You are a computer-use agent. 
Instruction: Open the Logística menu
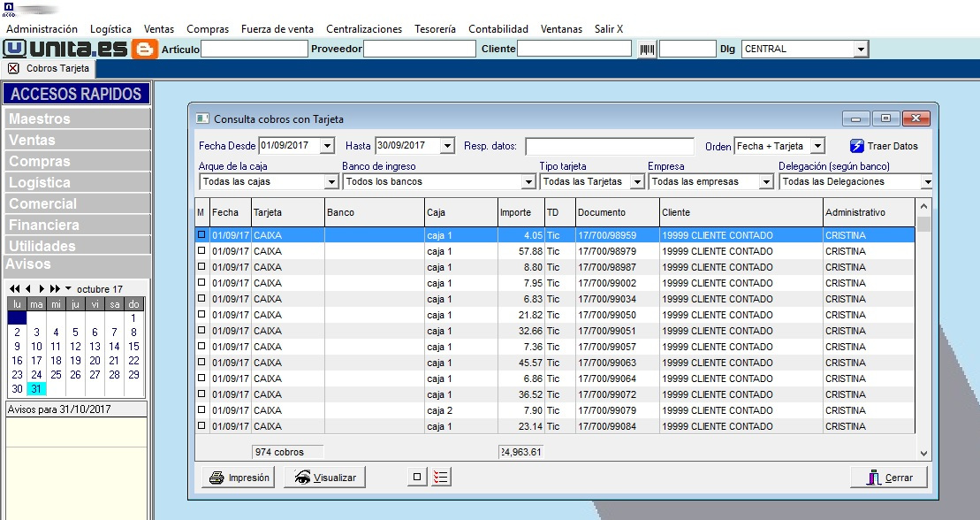click(x=110, y=29)
